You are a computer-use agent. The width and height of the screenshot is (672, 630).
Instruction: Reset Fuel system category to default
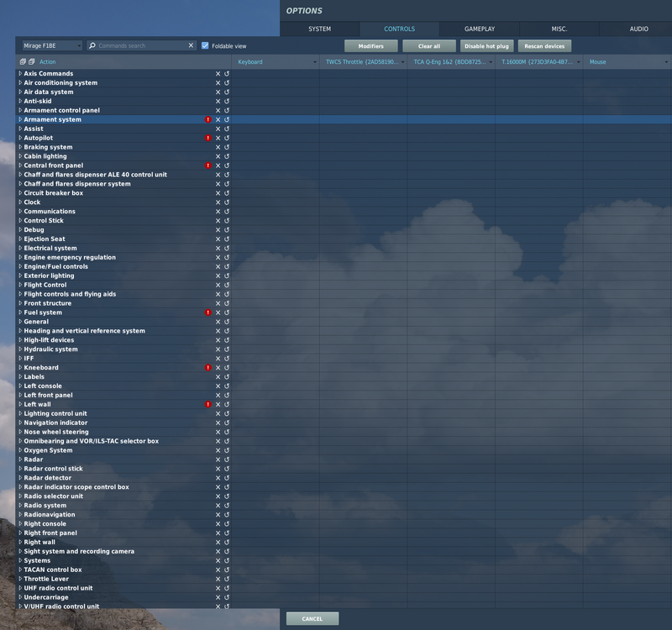point(227,312)
